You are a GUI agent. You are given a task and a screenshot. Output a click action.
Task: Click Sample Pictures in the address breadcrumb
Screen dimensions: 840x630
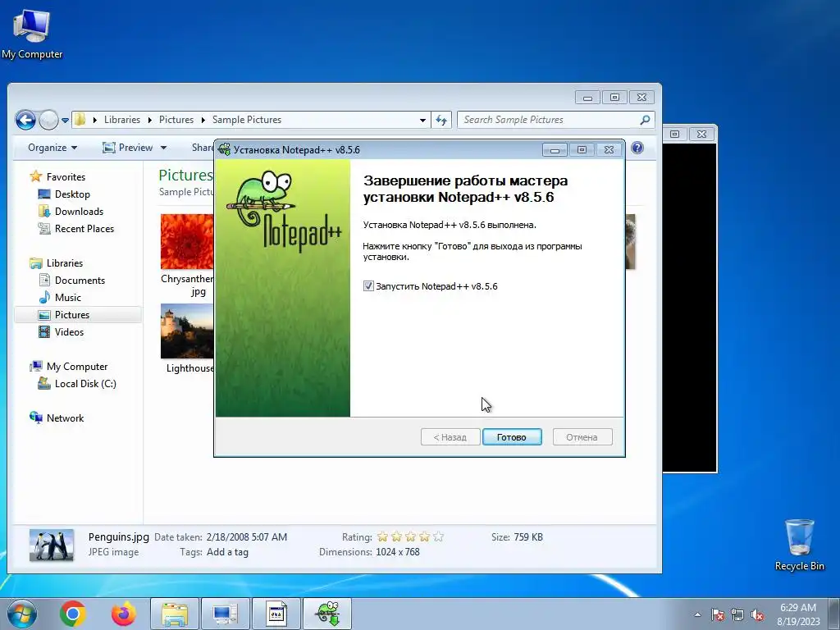pyautogui.click(x=246, y=120)
